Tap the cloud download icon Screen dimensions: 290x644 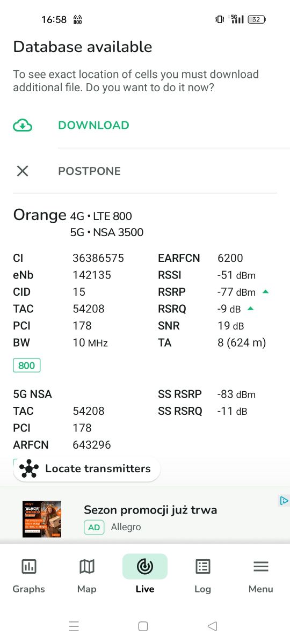(23, 126)
